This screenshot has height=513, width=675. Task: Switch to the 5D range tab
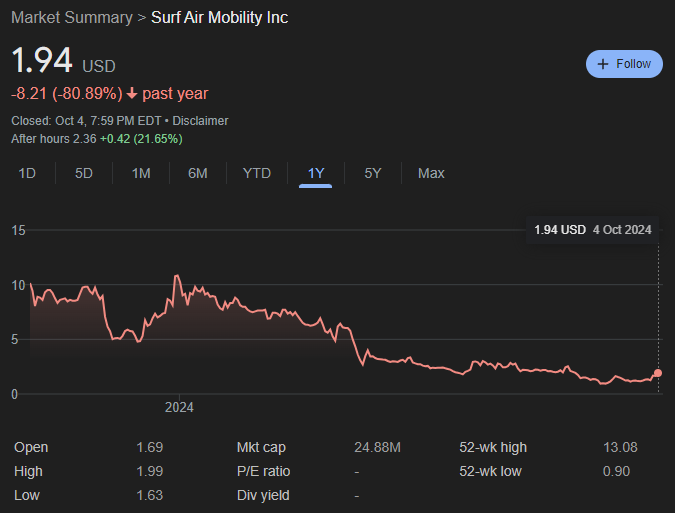click(84, 173)
